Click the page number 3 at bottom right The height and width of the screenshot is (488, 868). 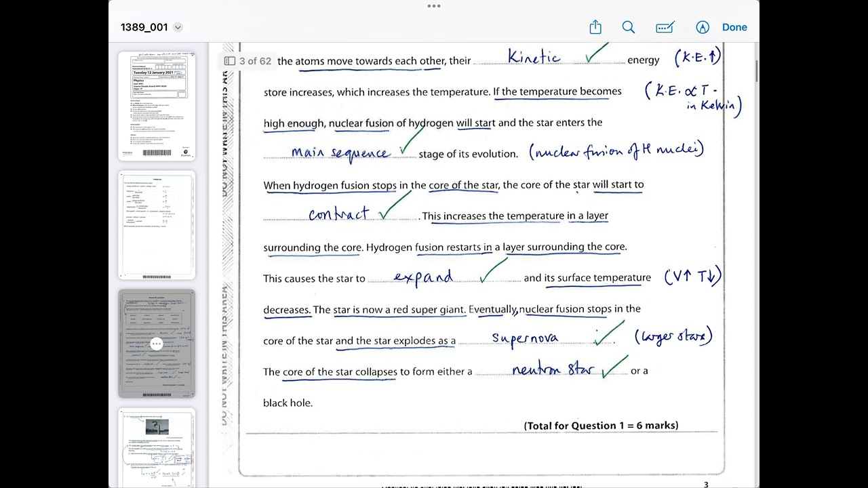click(706, 485)
